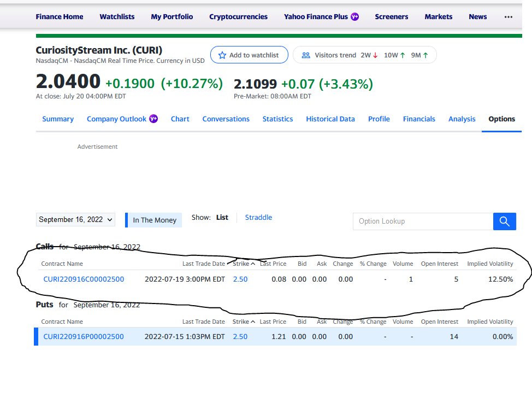The width and height of the screenshot is (532, 397).
Task: Click the Calls Last Trade Date header
Action: click(204, 264)
